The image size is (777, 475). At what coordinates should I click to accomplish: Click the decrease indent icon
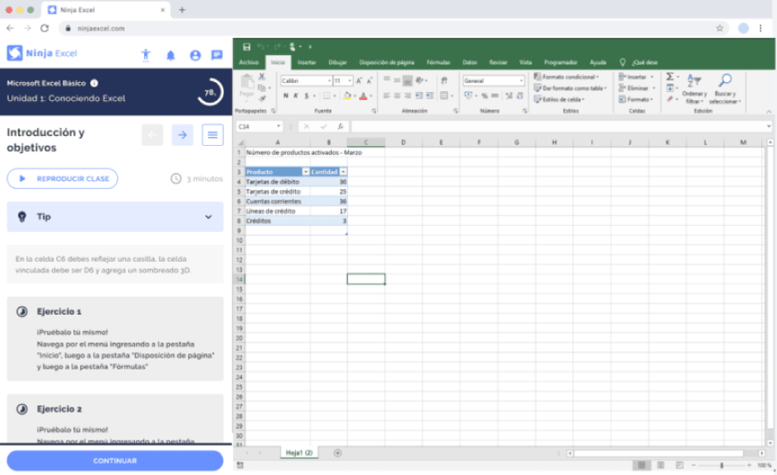tap(419, 96)
